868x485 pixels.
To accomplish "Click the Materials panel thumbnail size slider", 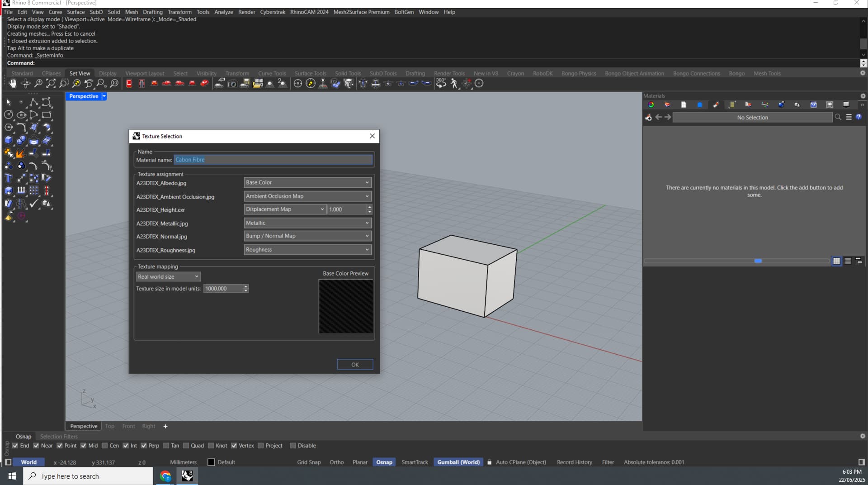I will click(x=759, y=261).
